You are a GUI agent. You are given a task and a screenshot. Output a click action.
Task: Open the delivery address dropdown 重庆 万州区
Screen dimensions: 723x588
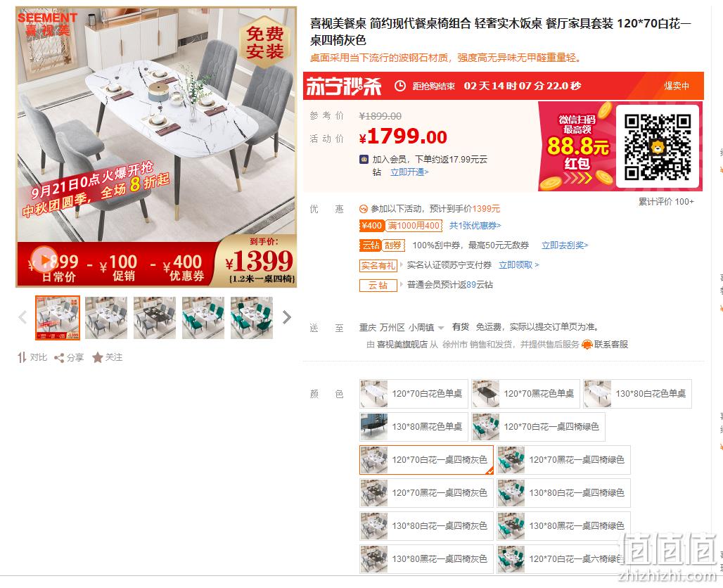(x=402, y=328)
